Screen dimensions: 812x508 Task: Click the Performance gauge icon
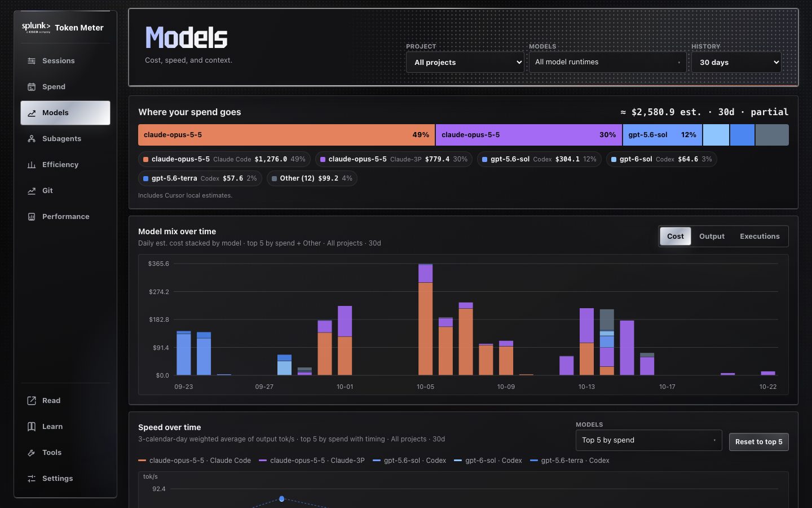click(32, 217)
